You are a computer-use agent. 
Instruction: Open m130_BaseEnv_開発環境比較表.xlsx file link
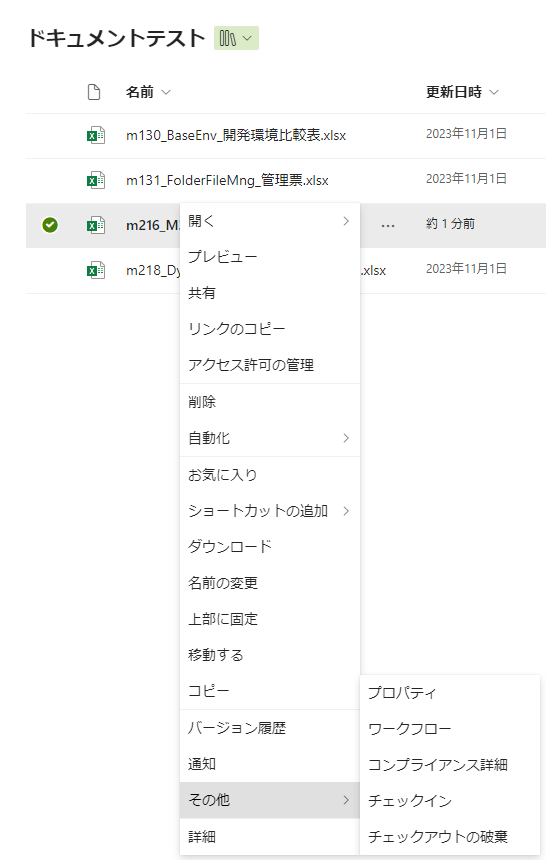pyautogui.click(x=236, y=135)
